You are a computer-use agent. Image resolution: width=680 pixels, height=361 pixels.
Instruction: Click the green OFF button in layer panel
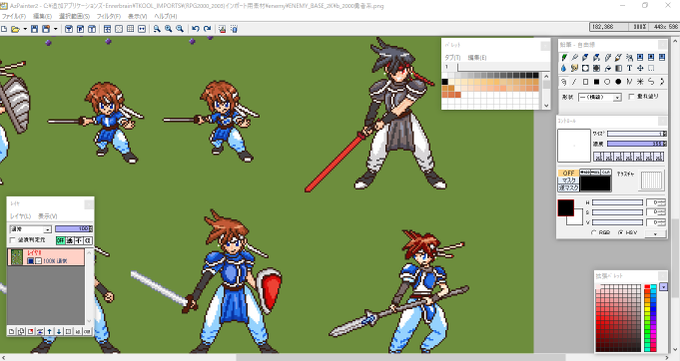click(x=60, y=240)
